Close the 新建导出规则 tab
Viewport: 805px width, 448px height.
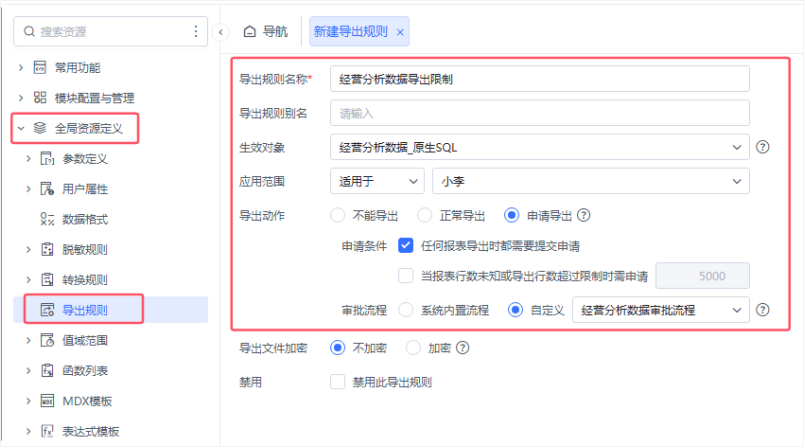(x=400, y=32)
